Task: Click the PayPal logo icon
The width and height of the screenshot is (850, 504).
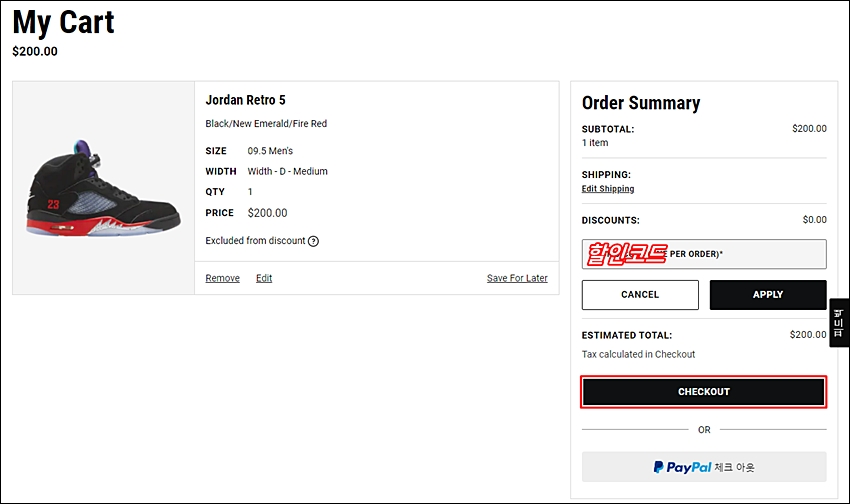Action: click(x=660, y=467)
